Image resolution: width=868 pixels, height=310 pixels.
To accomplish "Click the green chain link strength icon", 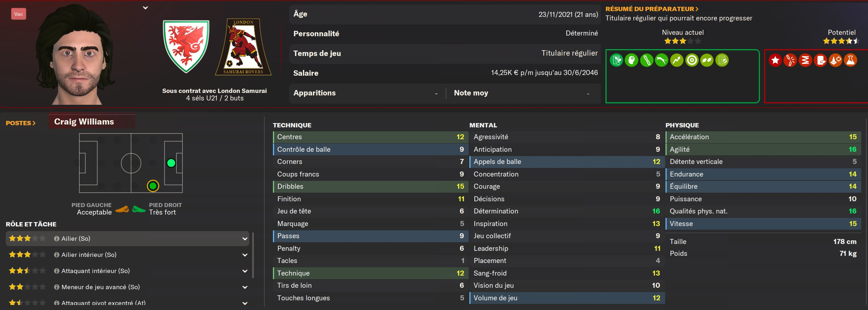I will (x=646, y=60).
